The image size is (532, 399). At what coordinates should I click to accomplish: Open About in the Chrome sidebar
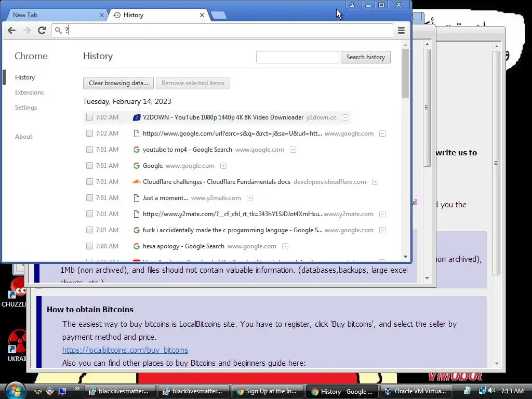coord(23,137)
